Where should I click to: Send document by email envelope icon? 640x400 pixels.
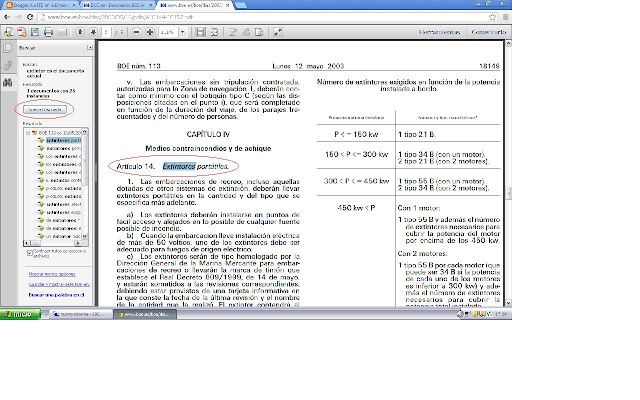click(62, 32)
